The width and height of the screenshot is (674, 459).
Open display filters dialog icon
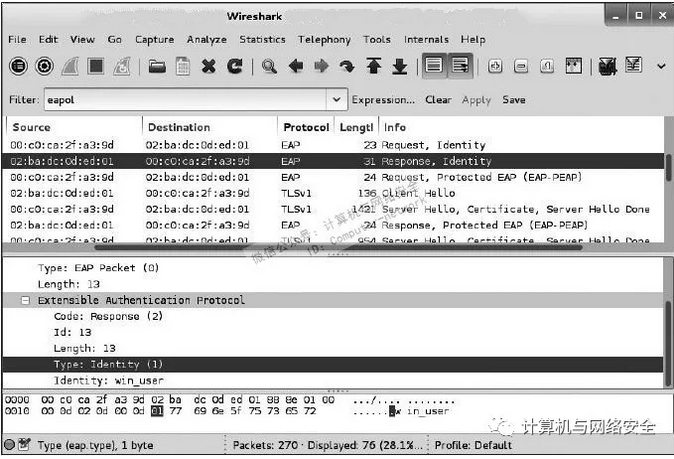click(634, 65)
